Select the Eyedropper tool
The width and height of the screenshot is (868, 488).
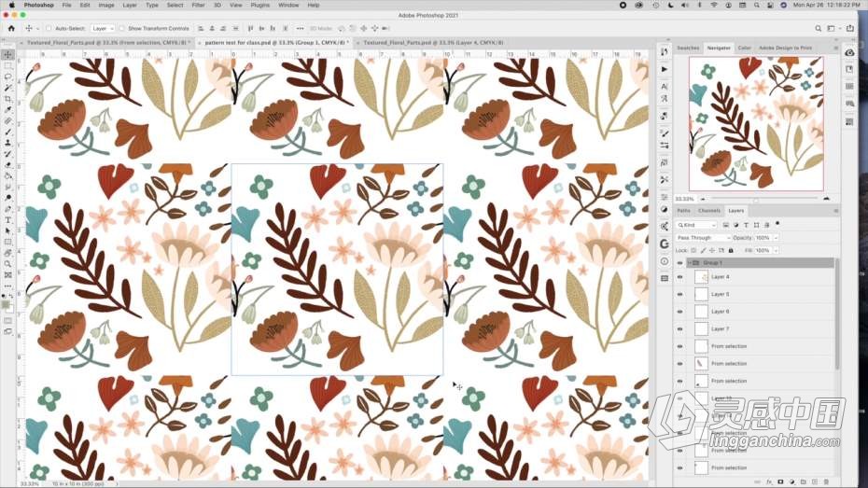(7, 110)
